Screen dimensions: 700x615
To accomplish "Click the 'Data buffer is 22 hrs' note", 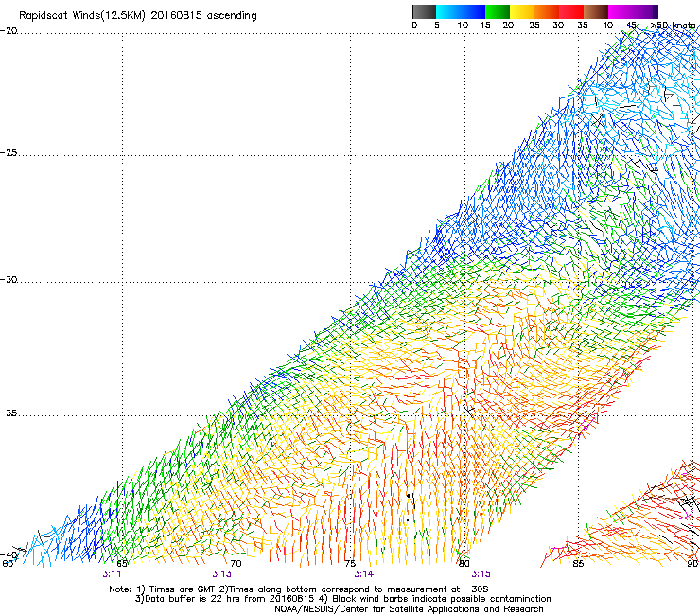I will (342, 599).
